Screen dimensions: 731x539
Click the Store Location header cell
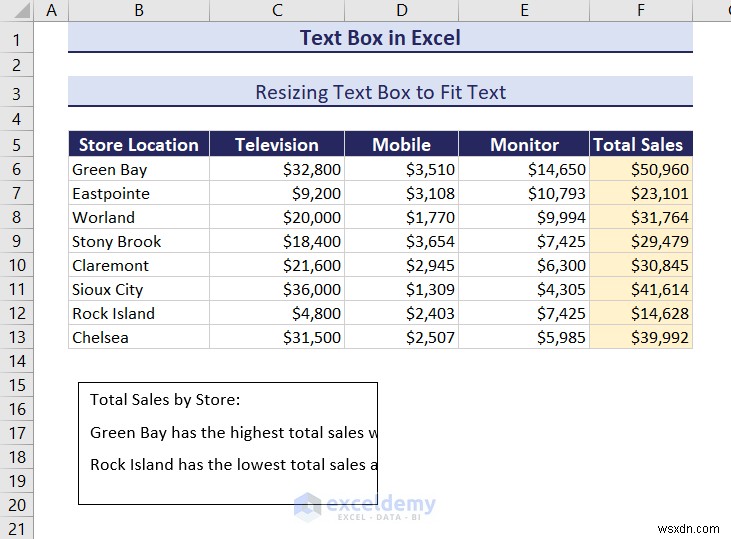(x=139, y=144)
